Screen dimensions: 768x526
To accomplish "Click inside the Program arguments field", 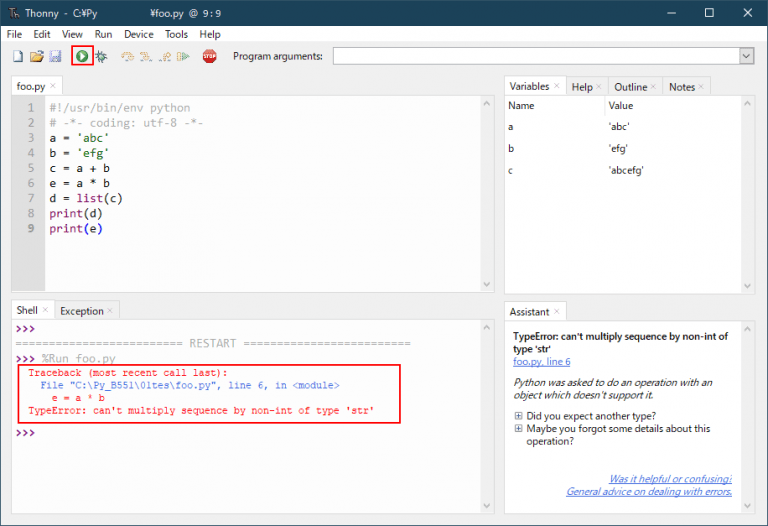I will click(x=535, y=57).
